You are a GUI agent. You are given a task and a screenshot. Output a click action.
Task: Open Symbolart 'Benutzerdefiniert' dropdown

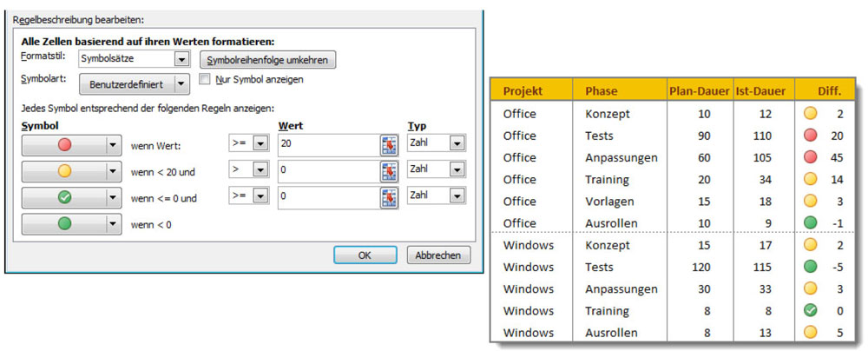pyautogui.click(x=181, y=84)
